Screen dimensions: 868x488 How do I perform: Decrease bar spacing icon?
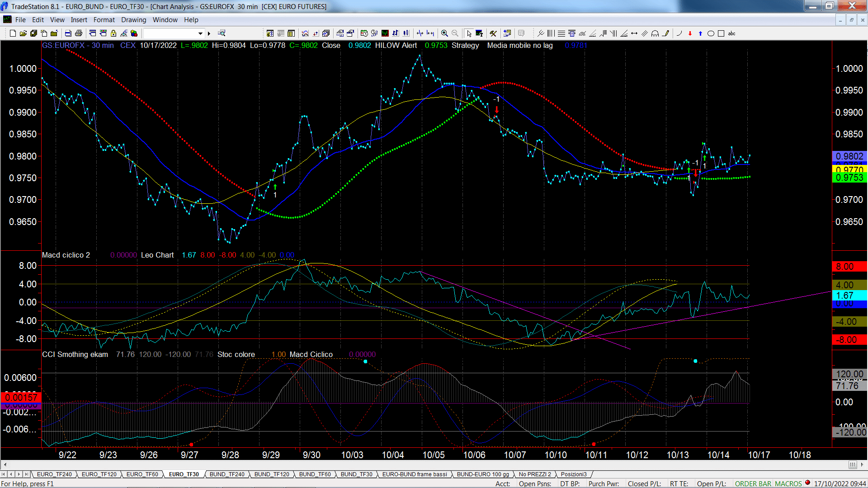point(420,33)
